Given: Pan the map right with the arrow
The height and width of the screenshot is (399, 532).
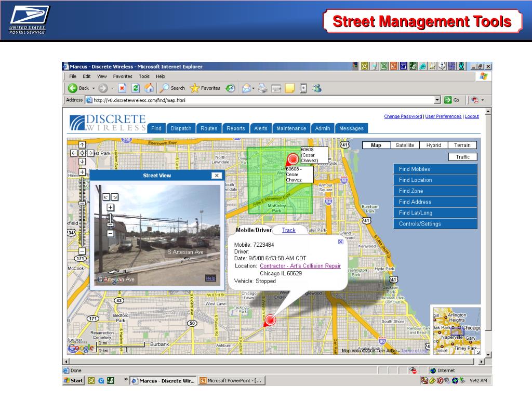Looking at the screenshot, I should [x=90, y=153].
